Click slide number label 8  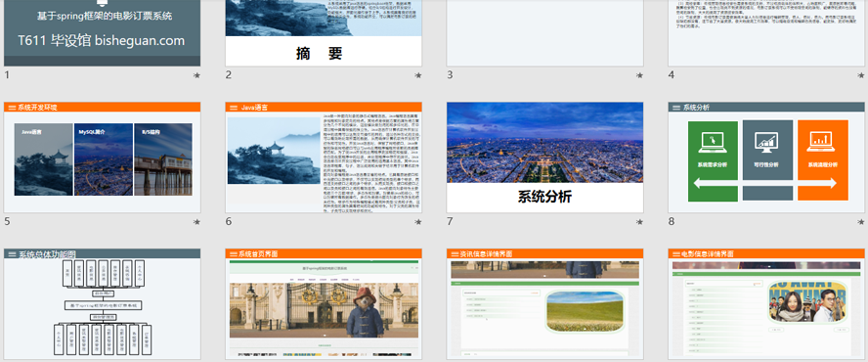tap(671, 221)
